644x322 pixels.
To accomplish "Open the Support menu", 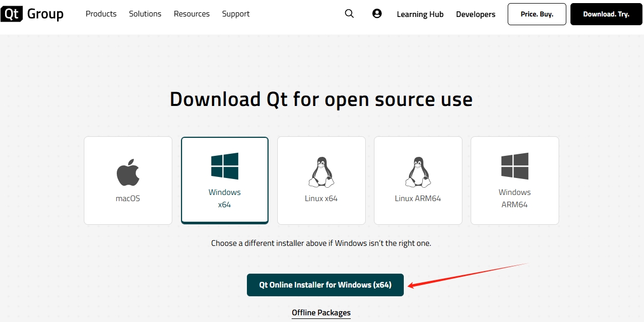I will (236, 14).
